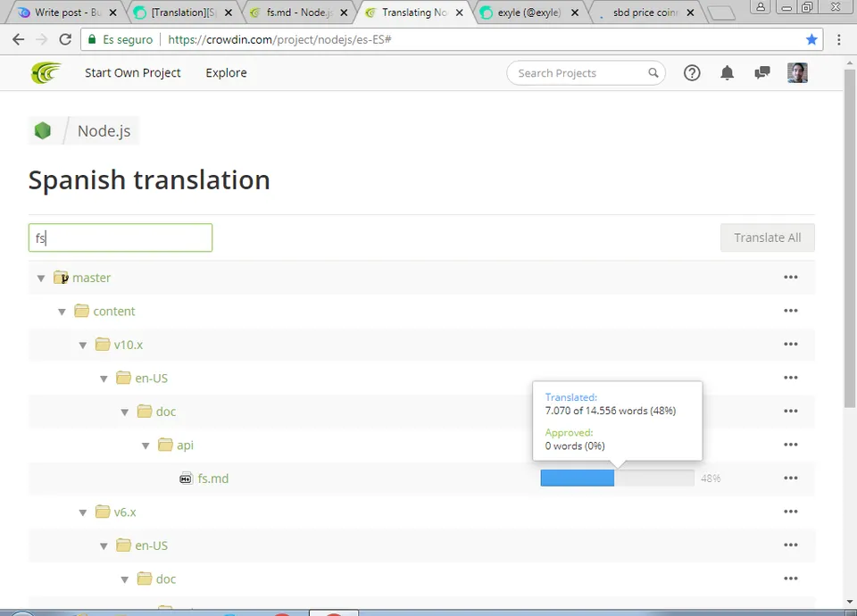
Task: Click the 48% progress label
Action: coord(711,479)
